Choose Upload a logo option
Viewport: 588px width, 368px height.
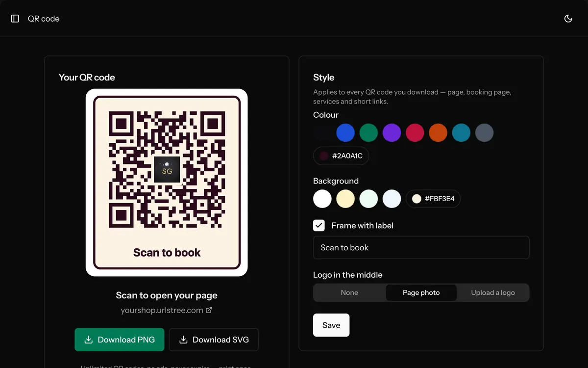(493, 292)
